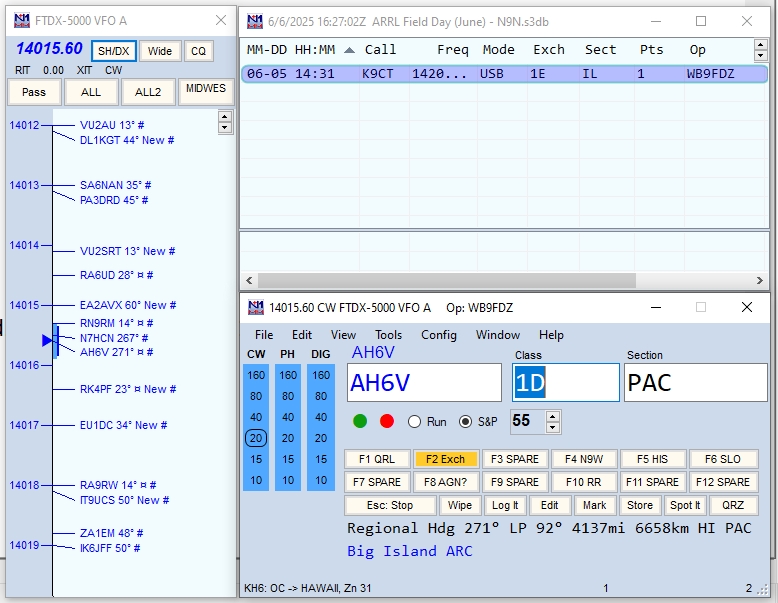Decrease CW speed with down arrow

coord(553,428)
